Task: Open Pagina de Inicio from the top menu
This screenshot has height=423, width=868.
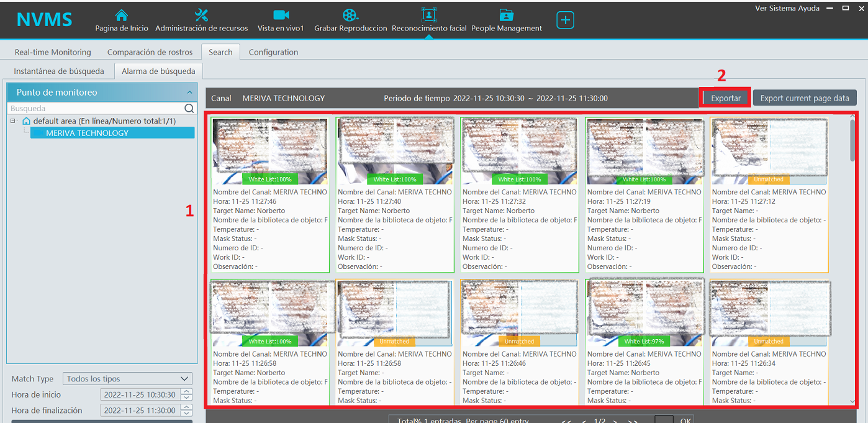Action: point(121,20)
